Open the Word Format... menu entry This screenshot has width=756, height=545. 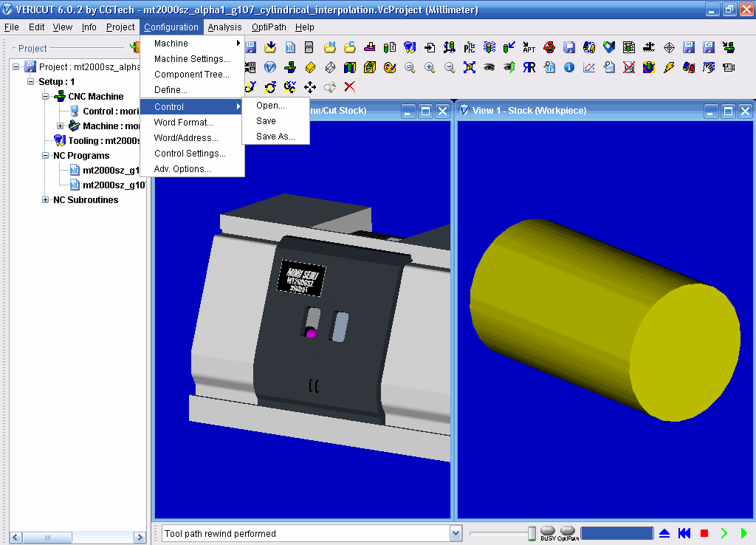coord(193,123)
